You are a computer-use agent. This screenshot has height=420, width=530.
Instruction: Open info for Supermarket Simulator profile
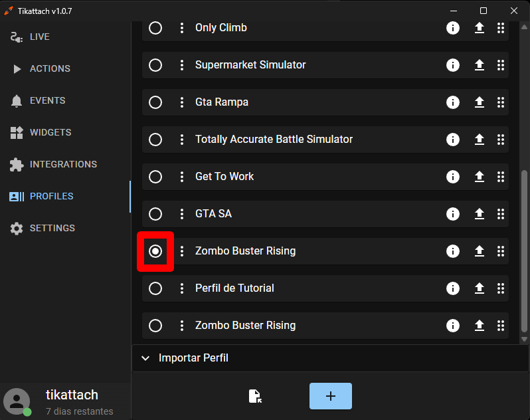pyautogui.click(x=452, y=65)
